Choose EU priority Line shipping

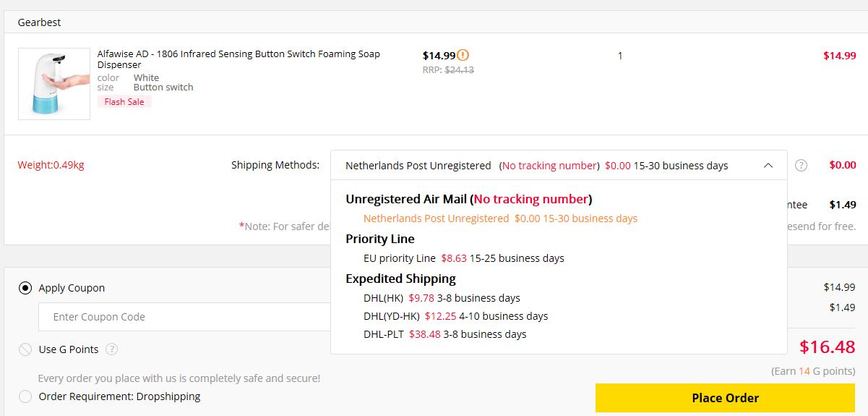point(464,258)
